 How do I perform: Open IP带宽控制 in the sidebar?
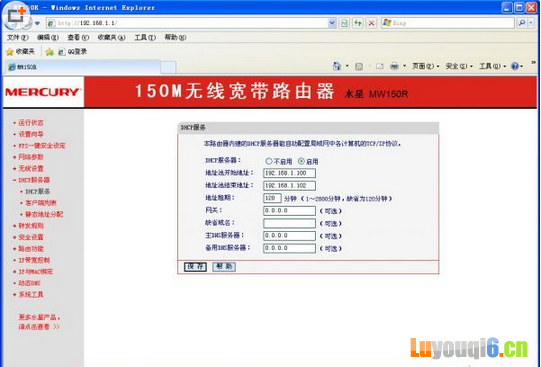34,260
